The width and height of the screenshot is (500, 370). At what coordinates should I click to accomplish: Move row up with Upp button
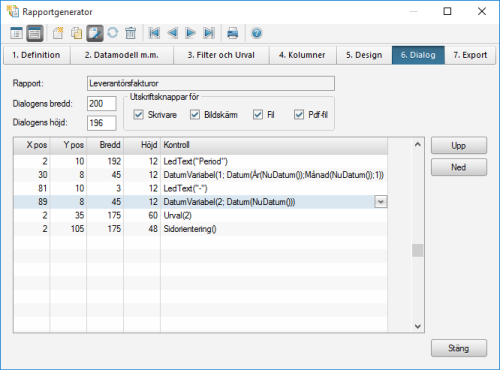459,146
